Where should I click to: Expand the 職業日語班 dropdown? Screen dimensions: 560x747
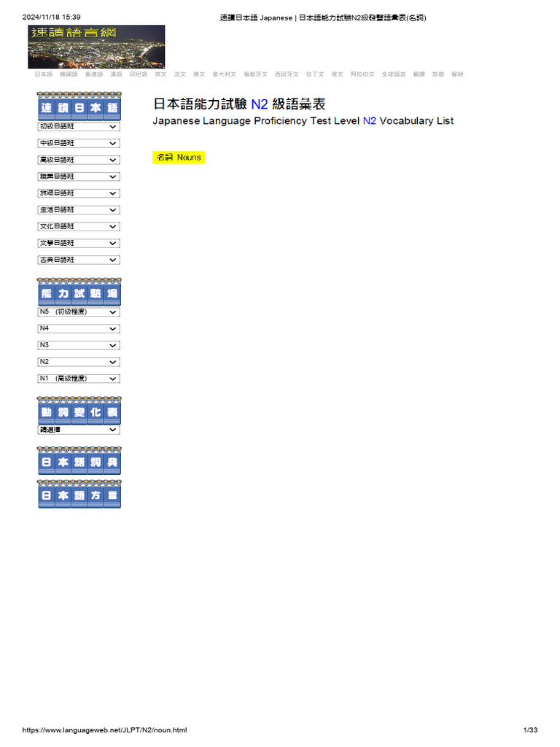pyautogui.click(x=79, y=177)
